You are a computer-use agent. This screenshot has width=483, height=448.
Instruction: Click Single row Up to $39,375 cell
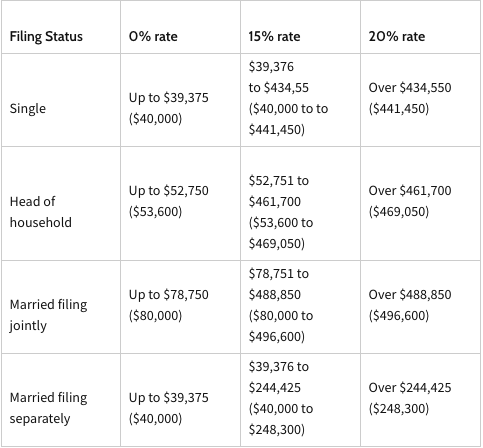tap(180, 100)
